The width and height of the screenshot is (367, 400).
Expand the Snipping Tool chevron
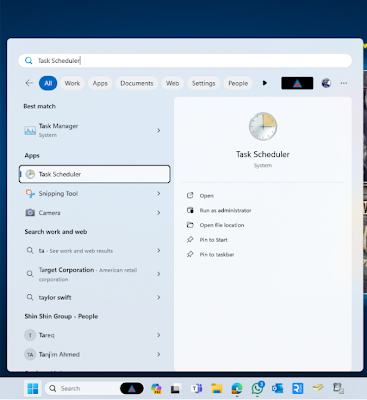coord(159,193)
